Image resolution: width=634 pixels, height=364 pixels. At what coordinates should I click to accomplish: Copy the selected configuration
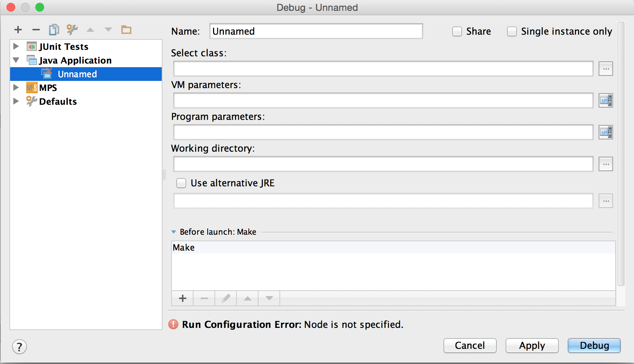[54, 30]
